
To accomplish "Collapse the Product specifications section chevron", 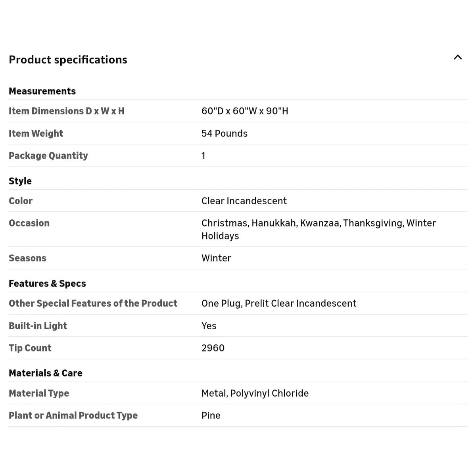I will (458, 58).
